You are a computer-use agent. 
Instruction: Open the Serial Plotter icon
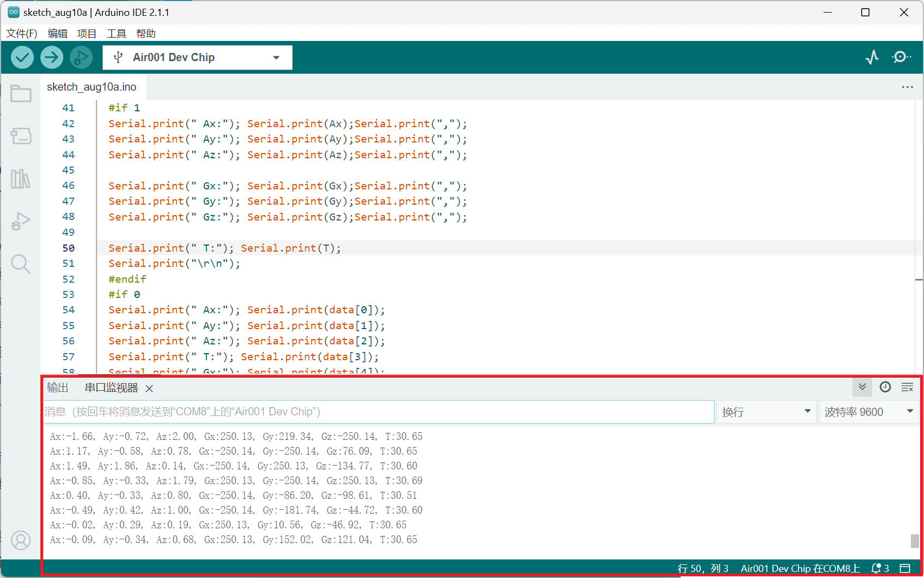tap(872, 57)
